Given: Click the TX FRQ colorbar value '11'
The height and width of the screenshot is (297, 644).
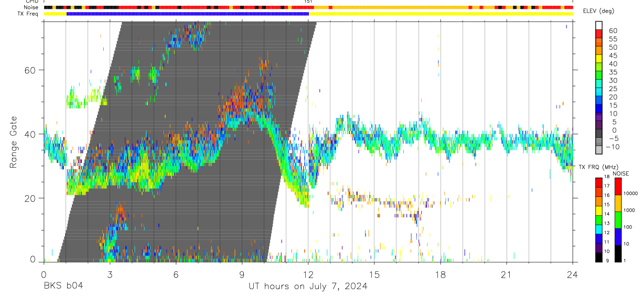Looking at the screenshot, I should pyautogui.click(x=607, y=242).
